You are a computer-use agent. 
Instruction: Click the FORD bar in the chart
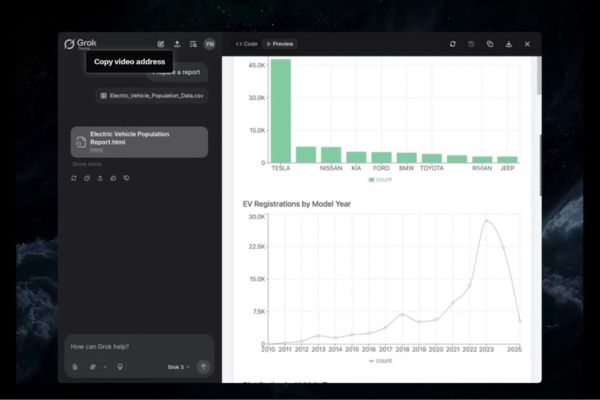tap(382, 158)
